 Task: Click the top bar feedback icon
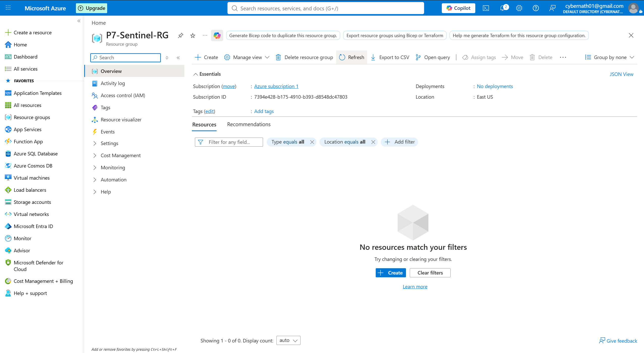[x=552, y=8]
